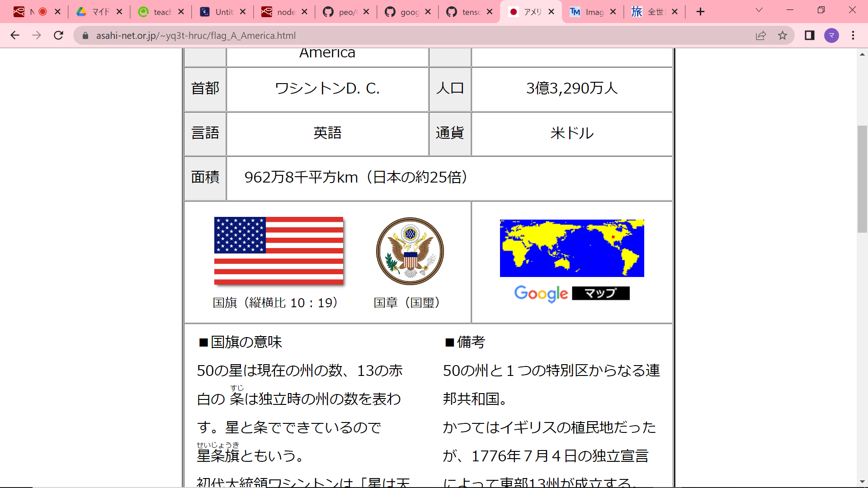
Task: View site security info via the padlock
Action: coord(85,35)
